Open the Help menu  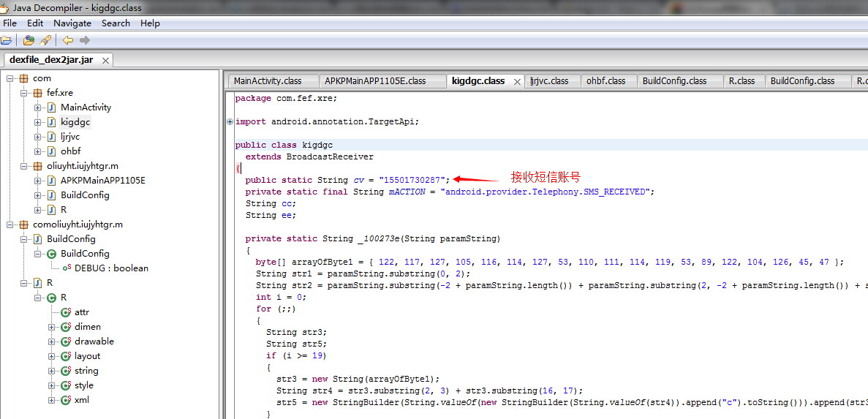click(150, 23)
